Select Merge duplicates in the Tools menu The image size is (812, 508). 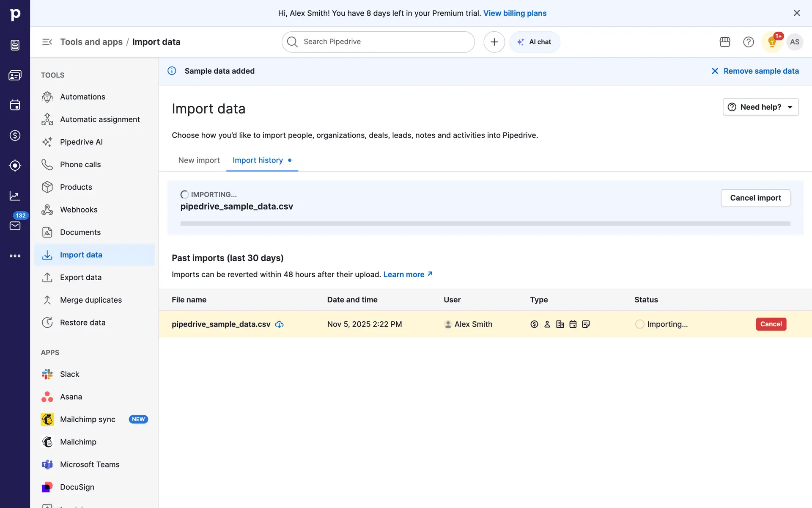tap(91, 300)
